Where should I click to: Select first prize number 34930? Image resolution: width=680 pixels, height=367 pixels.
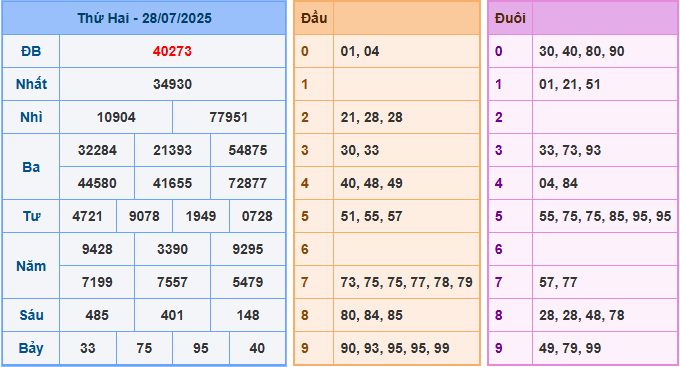click(x=172, y=84)
